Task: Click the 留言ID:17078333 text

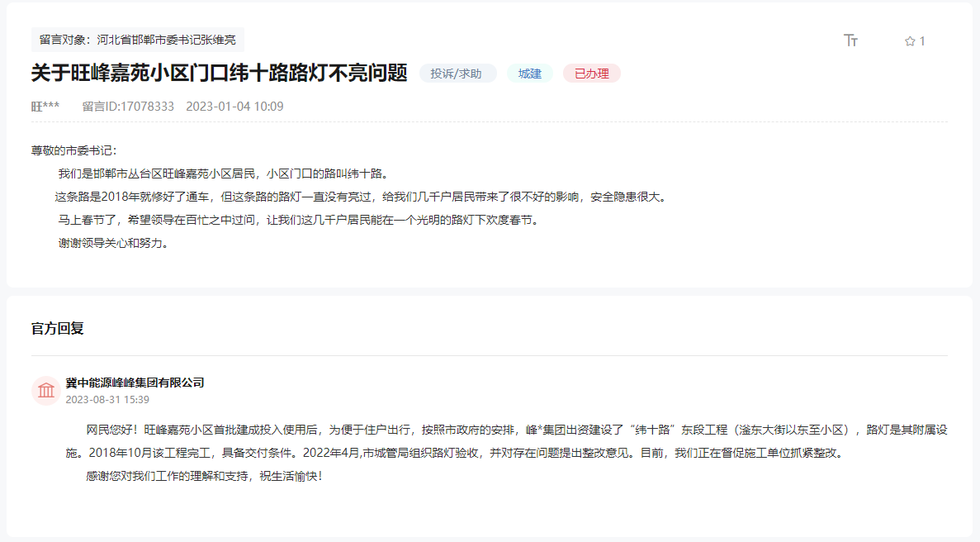Action: click(128, 107)
